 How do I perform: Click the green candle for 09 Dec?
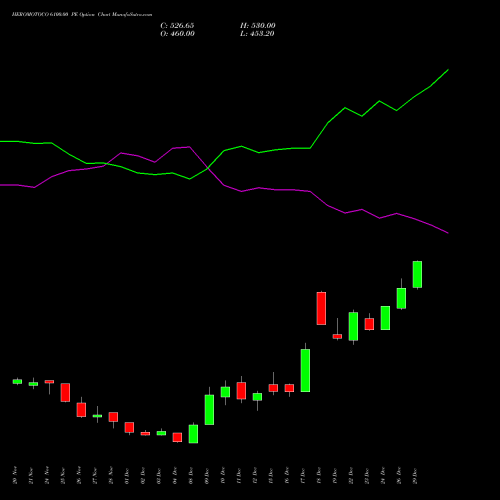point(209,410)
